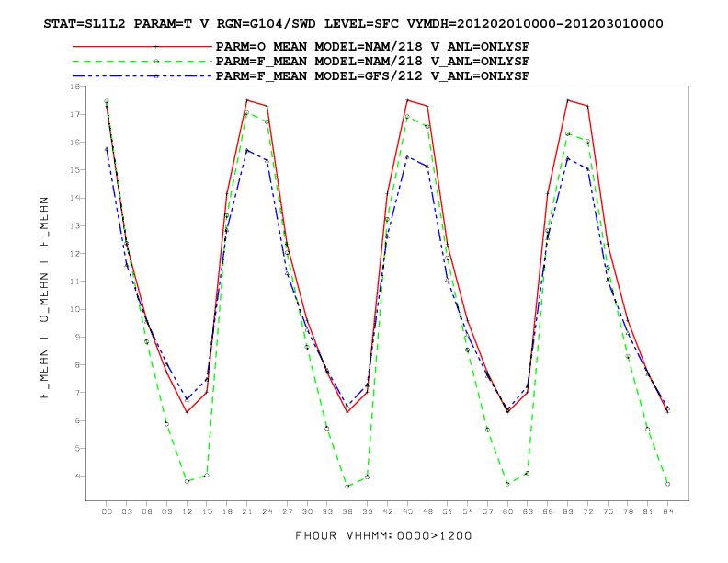Click x-axis tick label 24
Screen dimensions: 728x563
tap(267, 511)
